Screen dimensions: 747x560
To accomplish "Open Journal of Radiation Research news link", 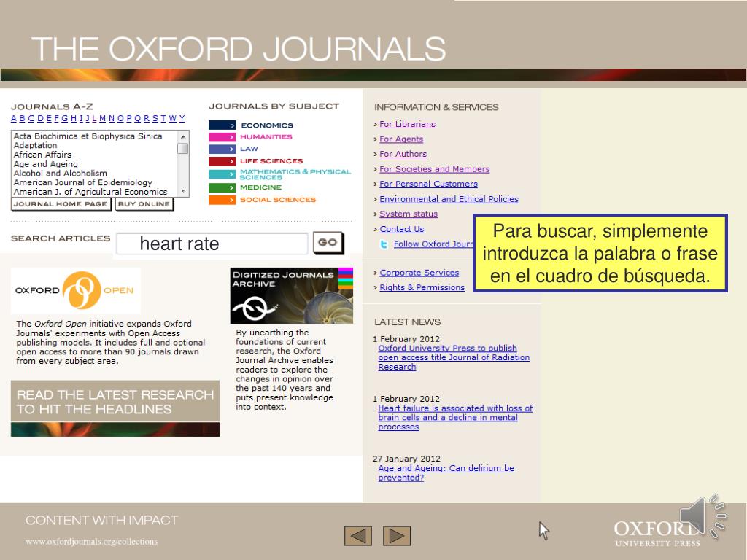I will 454,357.
